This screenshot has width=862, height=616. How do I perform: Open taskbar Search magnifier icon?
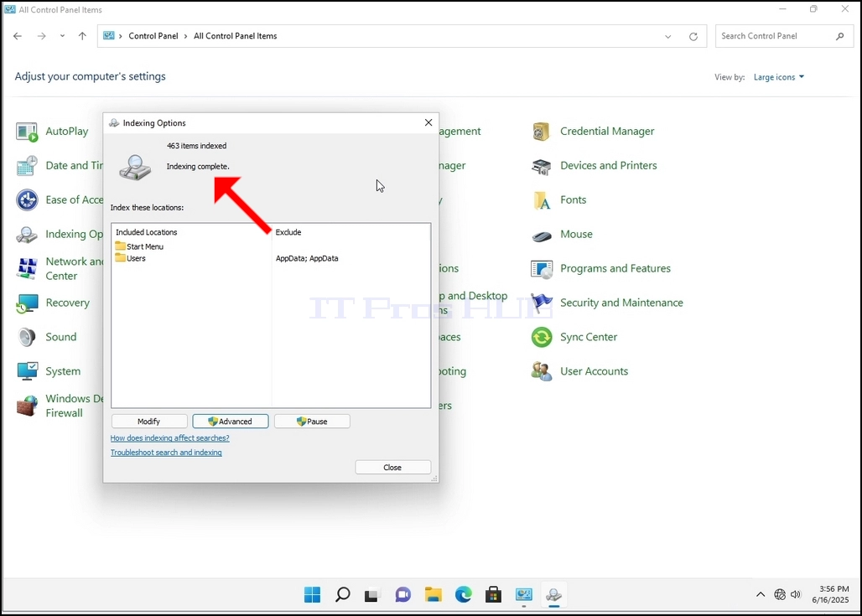pyautogui.click(x=342, y=594)
